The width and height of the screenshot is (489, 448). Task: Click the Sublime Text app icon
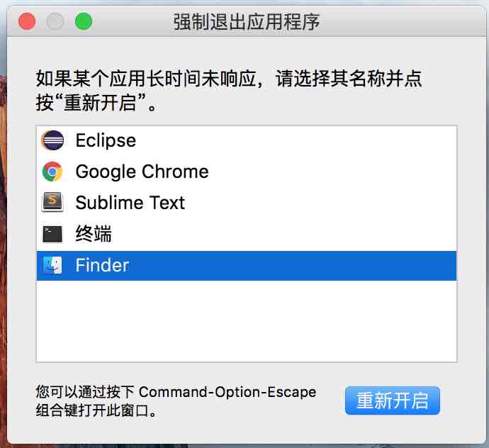[53, 203]
